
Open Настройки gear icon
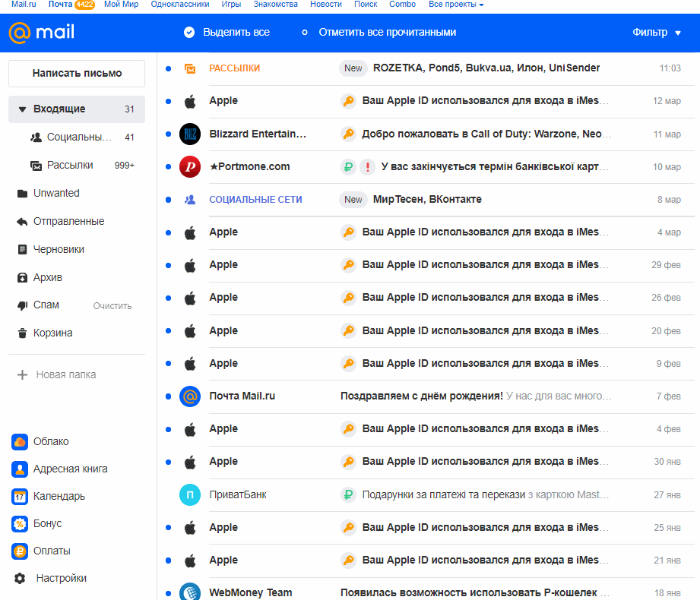pos(20,579)
